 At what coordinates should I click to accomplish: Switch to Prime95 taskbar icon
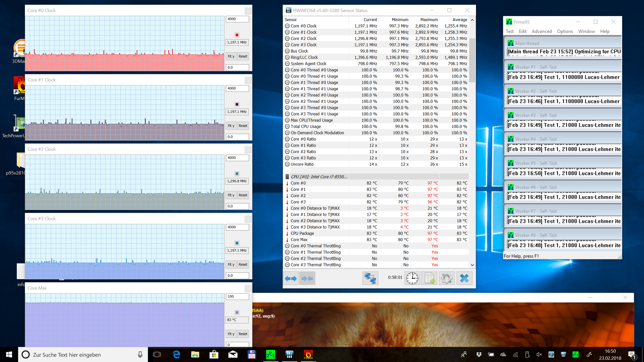click(270, 355)
